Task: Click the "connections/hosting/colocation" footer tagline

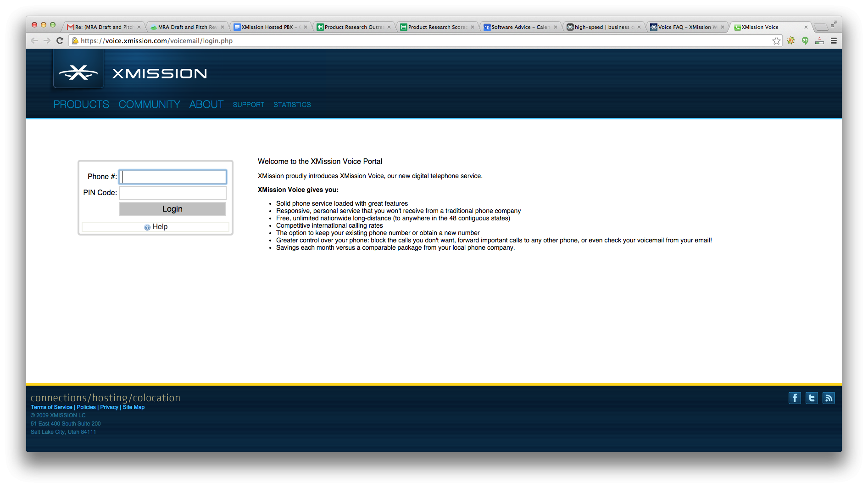Action: [x=106, y=398]
